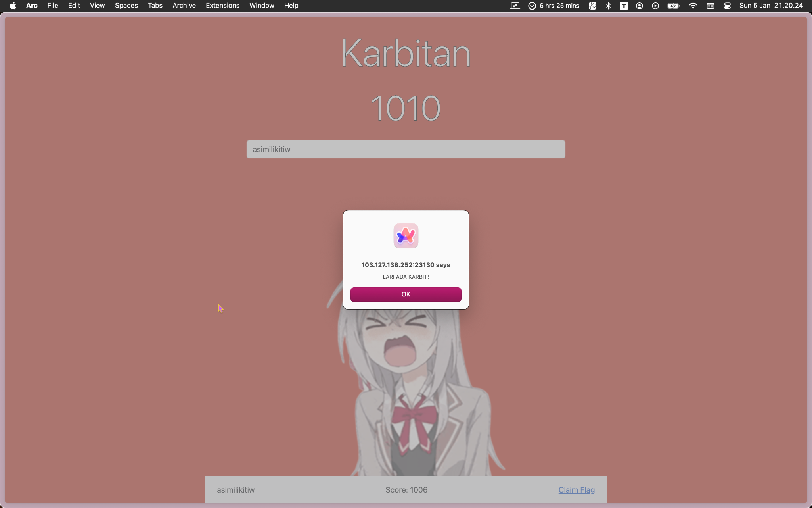Image resolution: width=812 pixels, height=508 pixels.
Task: Click the play circle menu bar icon
Action: pyautogui.click(x=655, y=6)
